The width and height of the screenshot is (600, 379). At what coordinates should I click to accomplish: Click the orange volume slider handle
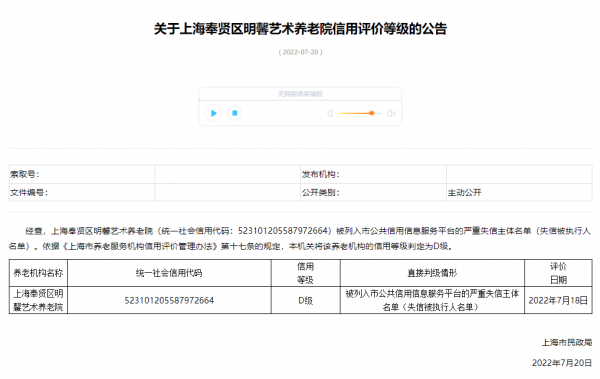click(x=372, y=113)
